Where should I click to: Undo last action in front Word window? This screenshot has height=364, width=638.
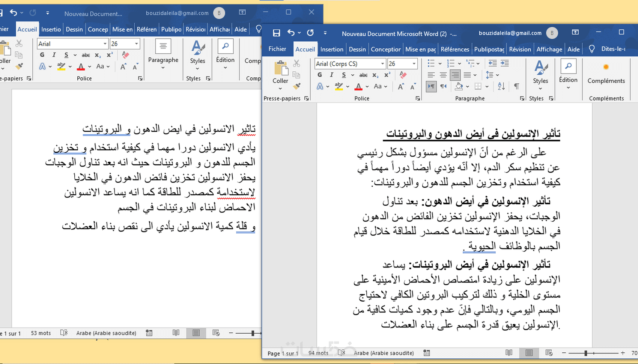(291, 33)
